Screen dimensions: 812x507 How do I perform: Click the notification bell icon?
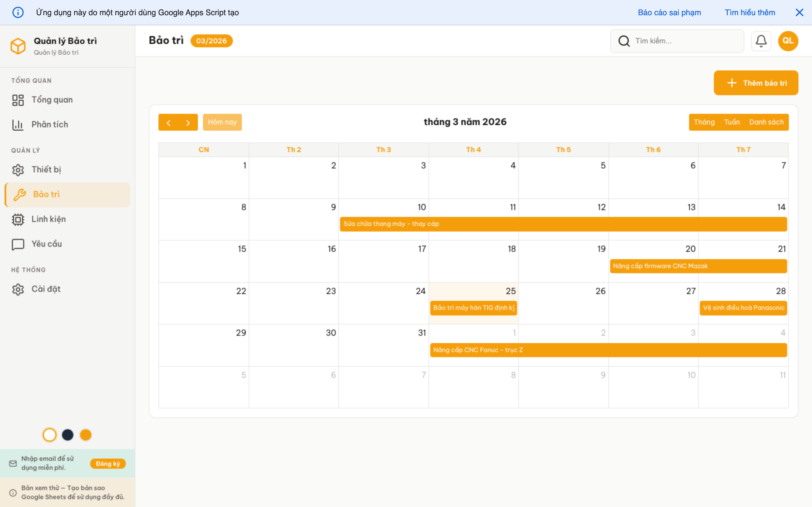(x=761, y=41)
